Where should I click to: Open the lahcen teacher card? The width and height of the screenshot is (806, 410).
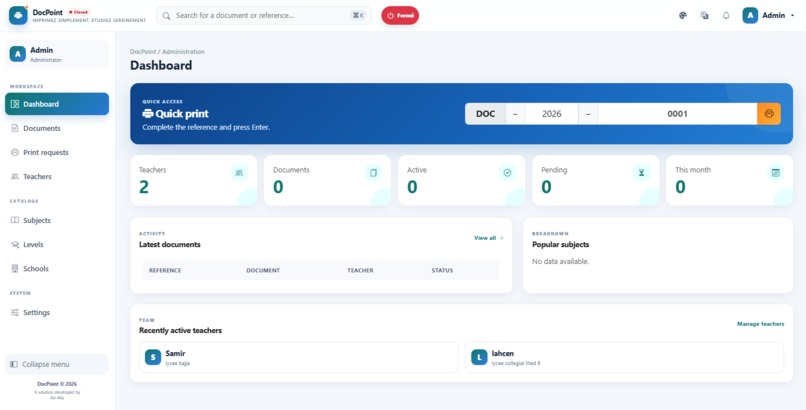pos(625,357)
